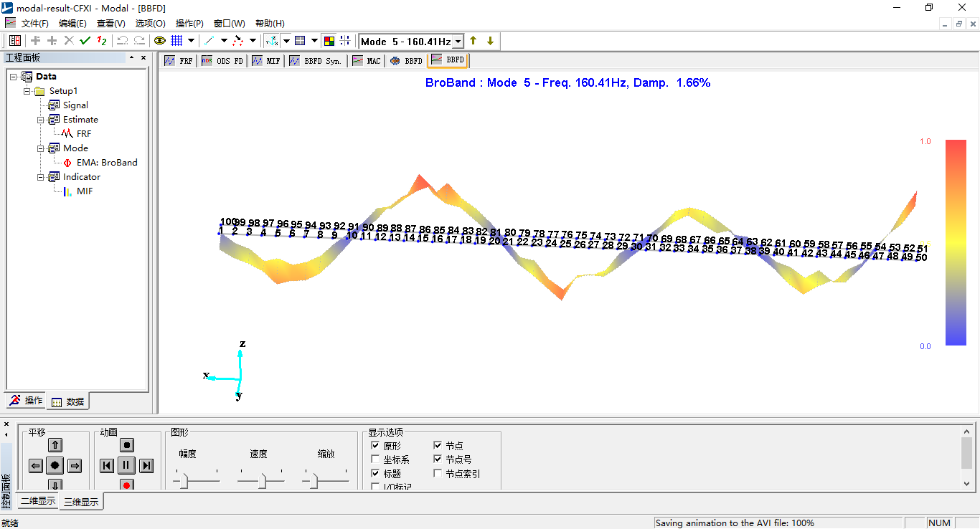This screenshot has width=980, height=529.
Task: Toggle the 节点号 checkbox
Action: tap(438, 459)
